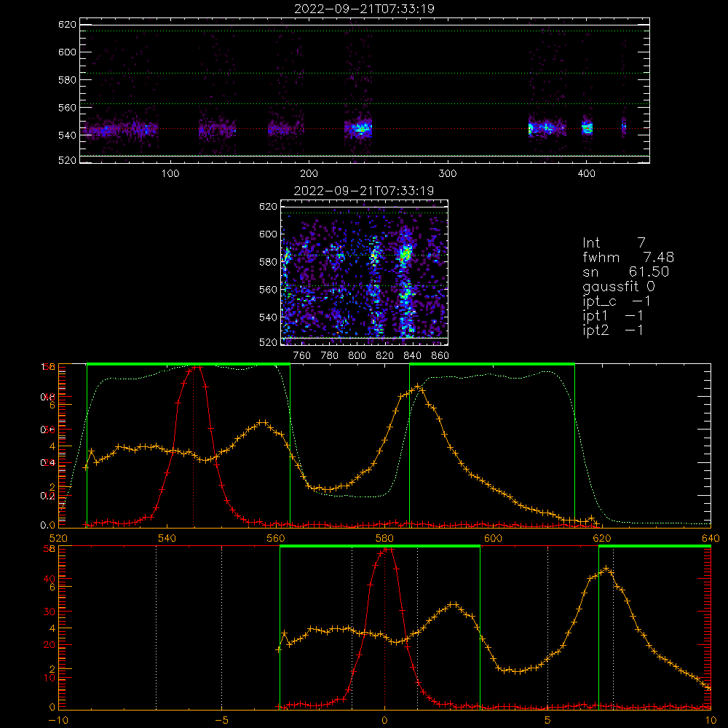Click the 'ipt1 -1' parameter text
Image resolution: width=728 pixels, height=728 pixels.
[613, 316]
